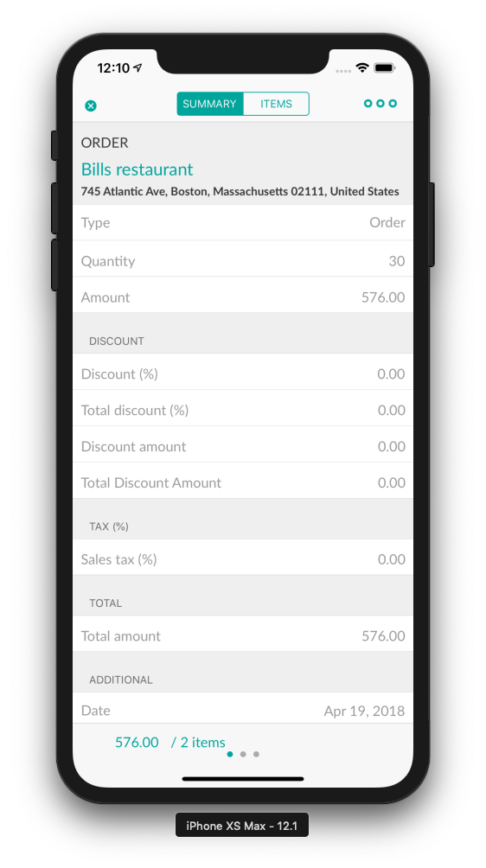This screenshot has height=868, width=486.
Task: Tap the Total amount 576.00 row
Action: click(243, 636)
